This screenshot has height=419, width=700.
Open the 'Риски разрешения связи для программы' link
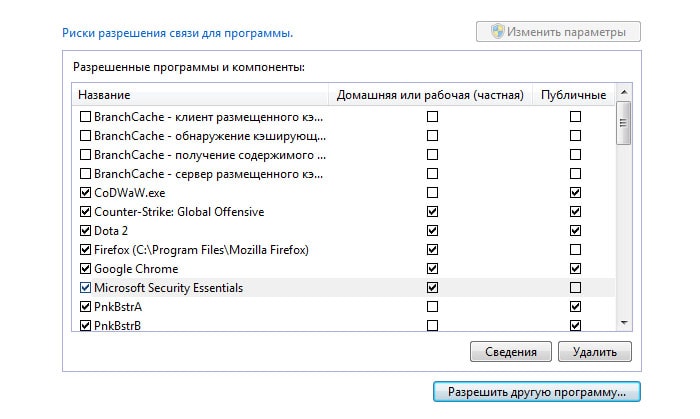(177, 33)
